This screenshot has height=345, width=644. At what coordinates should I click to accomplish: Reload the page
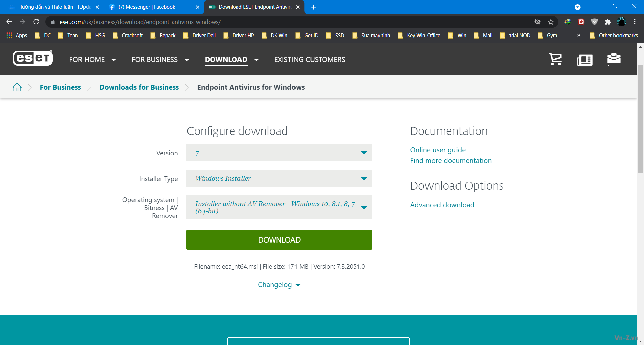pyautogui.click(x=36, y=22)
